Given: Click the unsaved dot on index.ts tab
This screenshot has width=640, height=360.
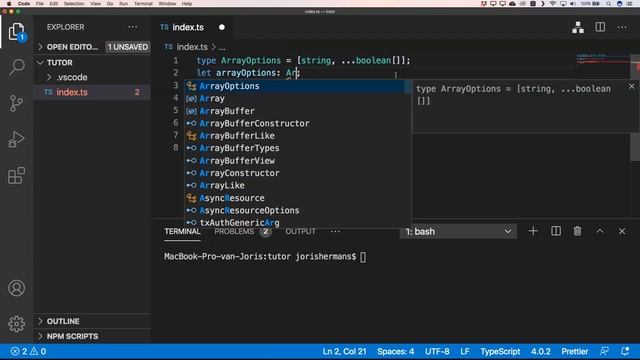Looking at the screenshot, I should click(222, 27).
